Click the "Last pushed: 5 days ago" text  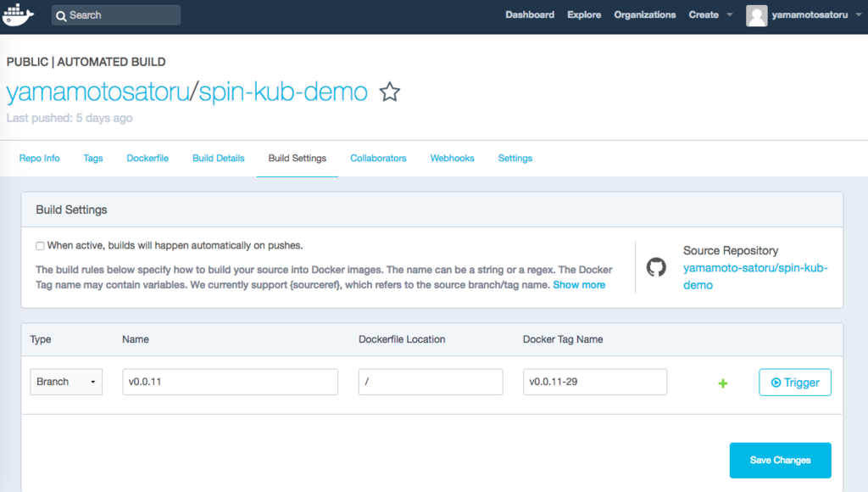pos(70,118)
